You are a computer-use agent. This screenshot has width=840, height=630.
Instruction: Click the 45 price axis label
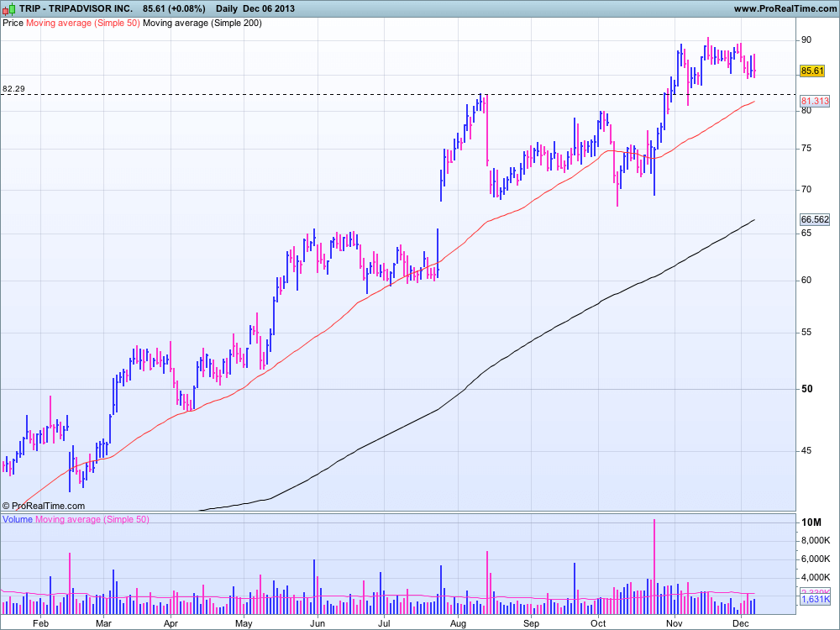pos(806,450)
